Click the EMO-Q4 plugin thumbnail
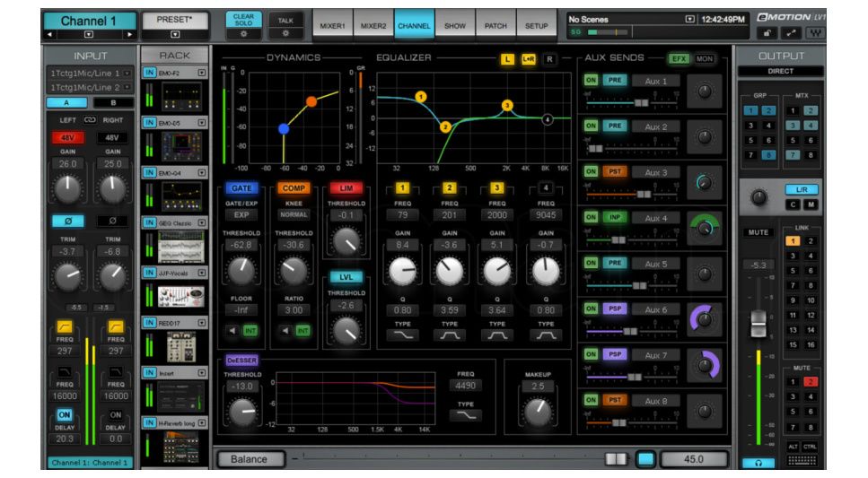868x478 pixels. pos(181,196)
